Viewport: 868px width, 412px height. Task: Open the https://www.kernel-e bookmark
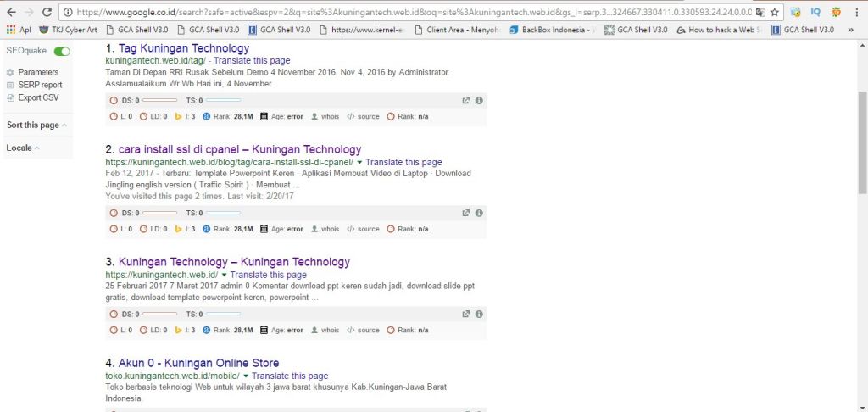(363, 30)
